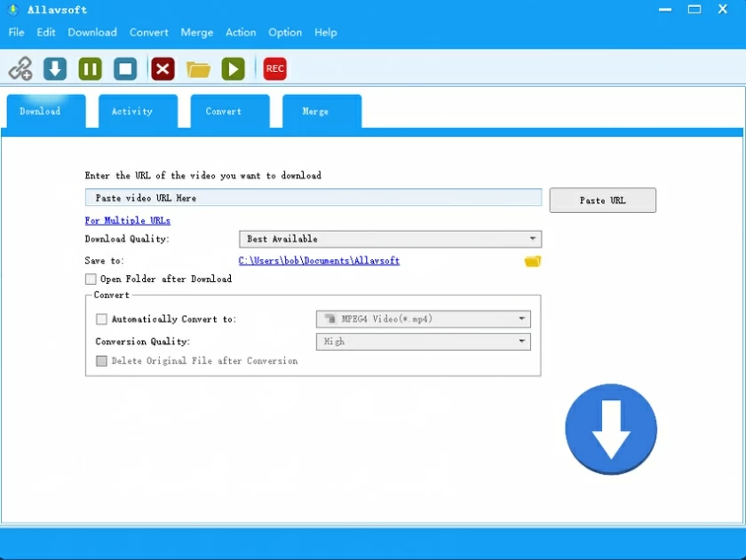Click the For Multiple URLs link
The image size is (746, 560).
(x=127, y=220)
